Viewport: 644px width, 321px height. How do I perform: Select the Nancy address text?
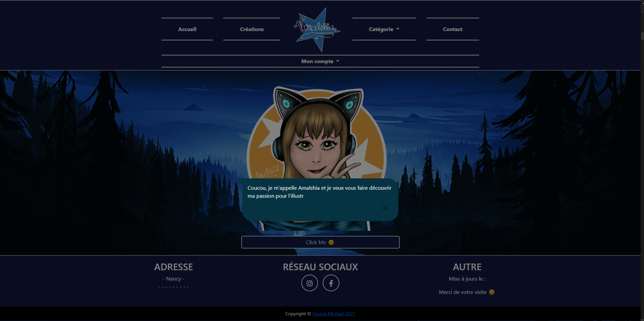174,279
